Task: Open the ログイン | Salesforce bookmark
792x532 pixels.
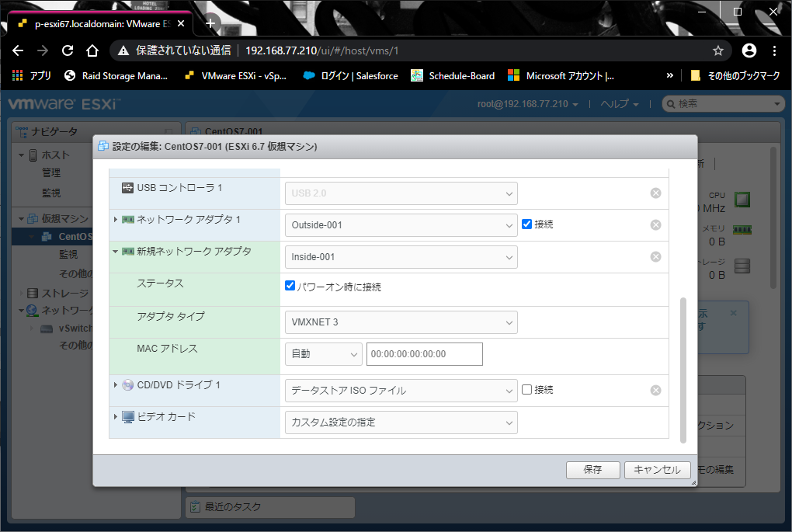Action: pos(350,76)
